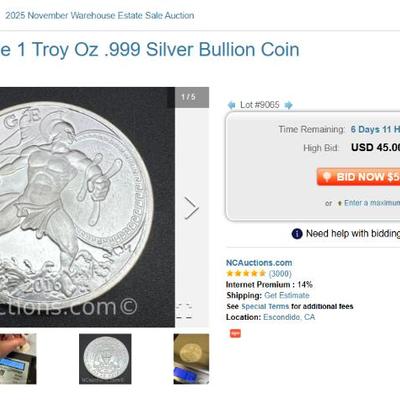This screenshot has width=400, height=400.
Task: Click the five-star seller rating
Action: (246, 274)
